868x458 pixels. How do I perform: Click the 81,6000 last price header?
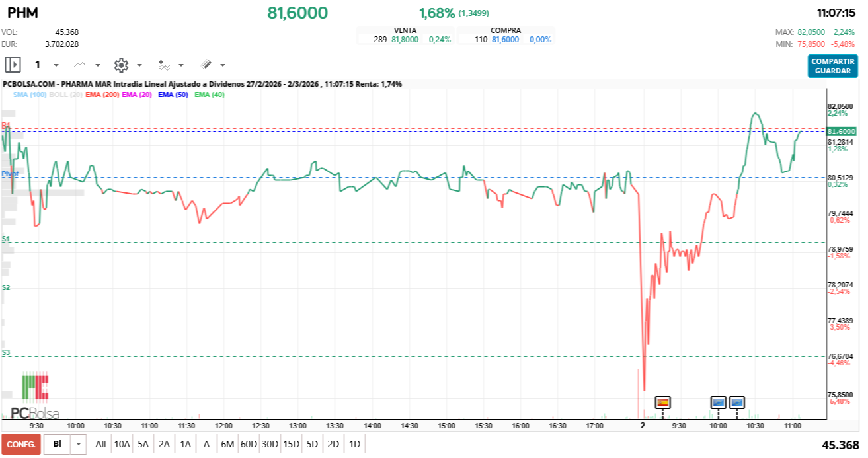coord(297,13)
